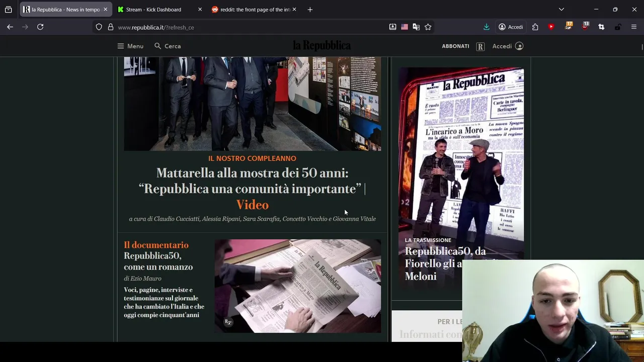Click the small video badge on documentary thumbnail
644x362 pixels.
coord(228,322)
